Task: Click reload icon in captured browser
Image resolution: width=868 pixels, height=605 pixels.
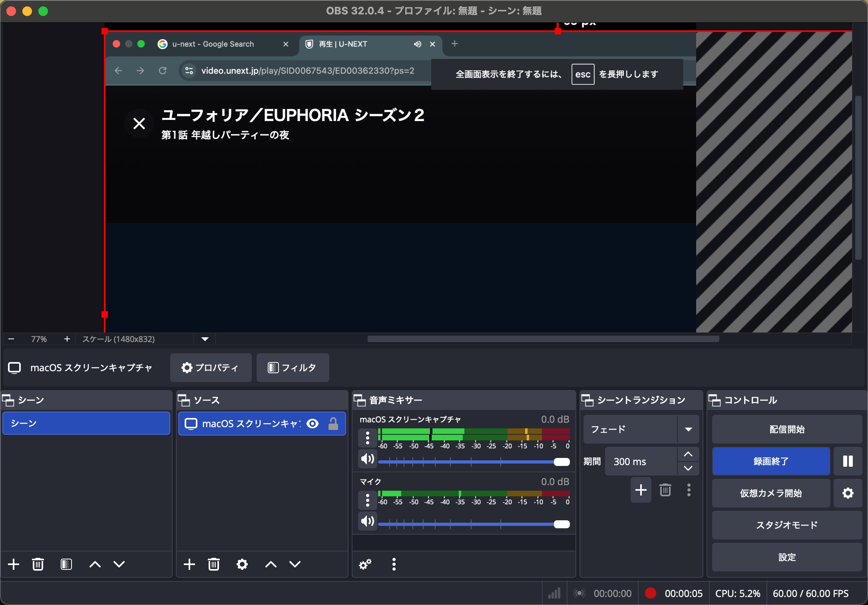Action: (163, 71)
